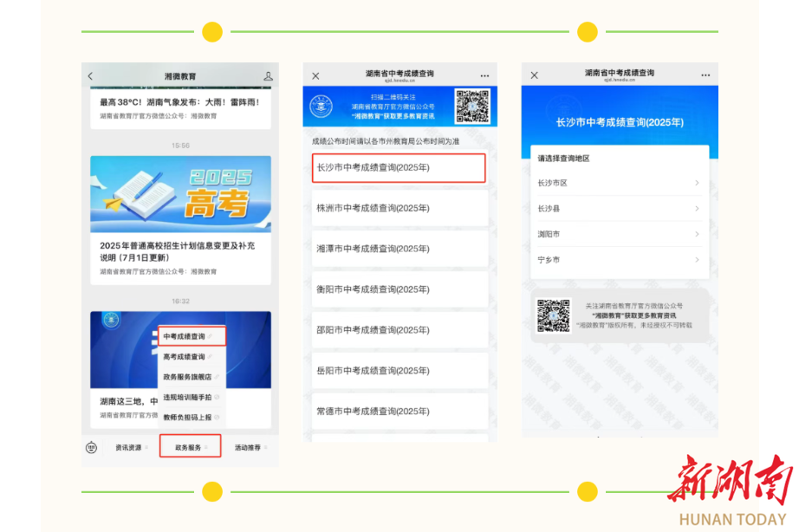Open more options dots on right page

pos(705,75)
